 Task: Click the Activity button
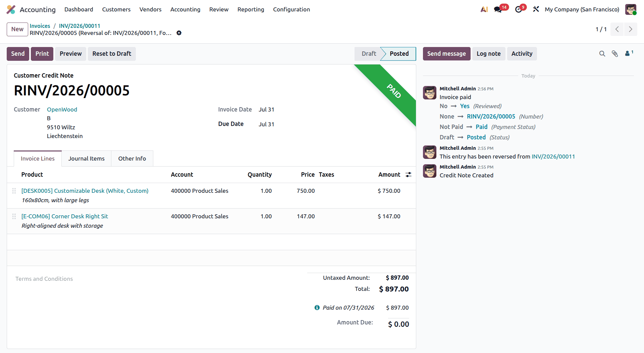click(x=522, y=54)
